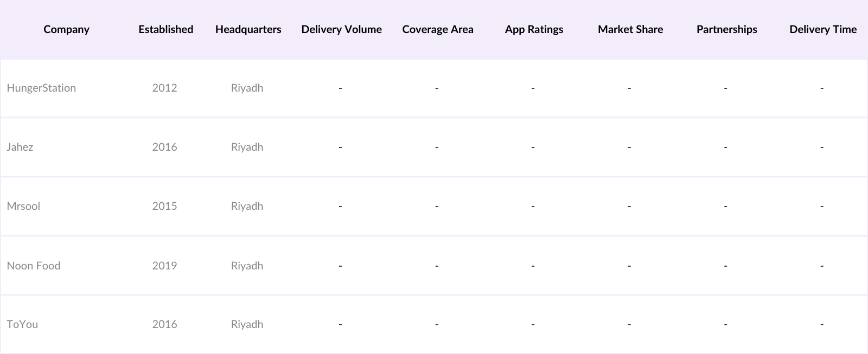Click the 2015 established year cell

164,206
